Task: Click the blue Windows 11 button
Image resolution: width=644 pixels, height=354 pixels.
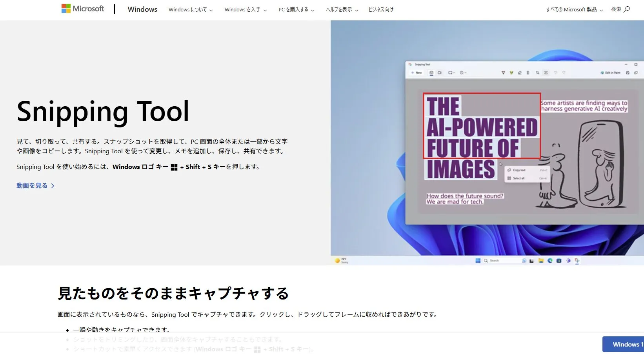Action: click(623, 344)
